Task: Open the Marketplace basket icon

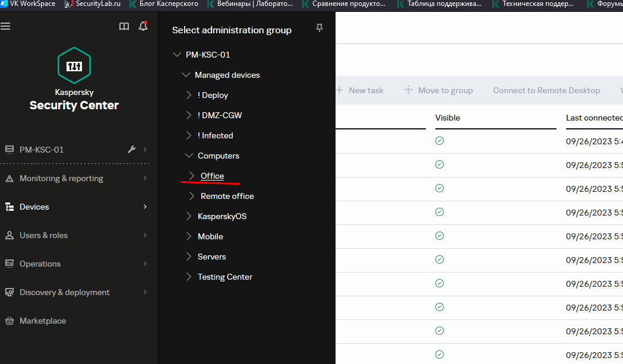Action: pyautogui.click(x=10, y=321)
